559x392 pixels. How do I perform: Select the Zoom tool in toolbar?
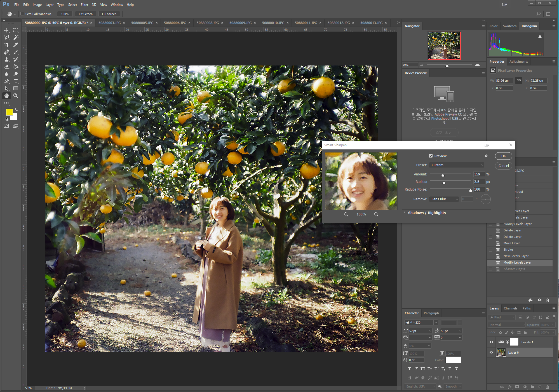click(16, 96)
